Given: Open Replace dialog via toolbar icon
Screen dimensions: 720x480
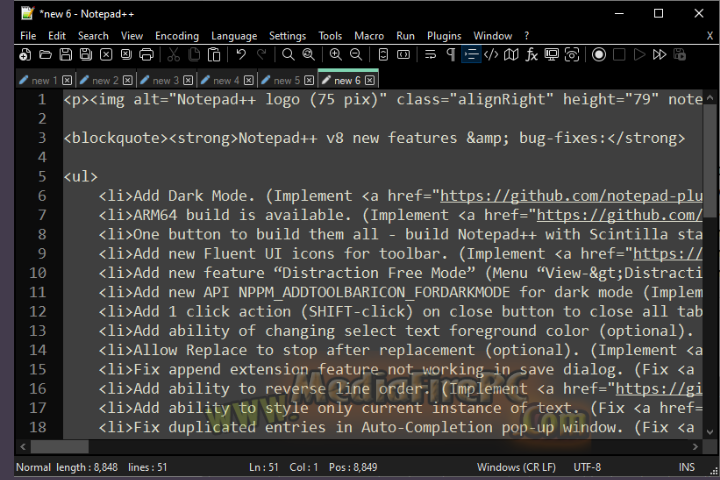Looking at the screenshot, I should click(309, 55).
